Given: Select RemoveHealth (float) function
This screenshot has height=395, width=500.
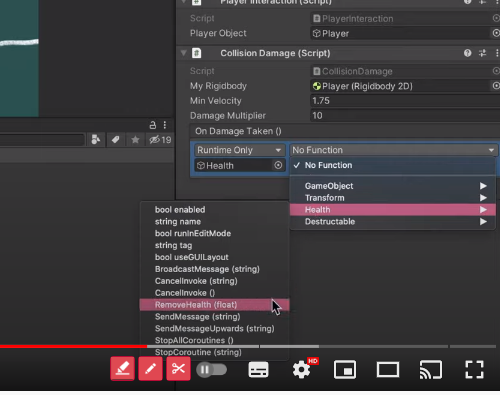Looking at the screenshot, I should click(x=214, y=305).
